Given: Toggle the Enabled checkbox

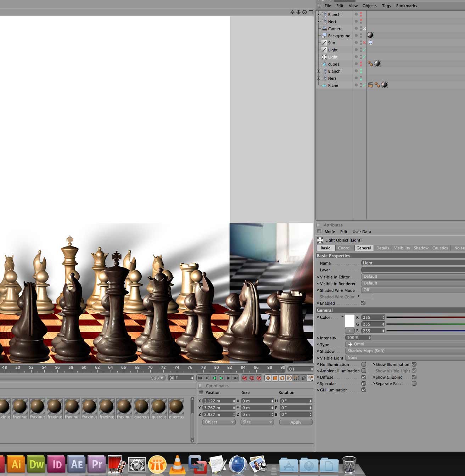Looking at the screenshot, I should point(363,303).
